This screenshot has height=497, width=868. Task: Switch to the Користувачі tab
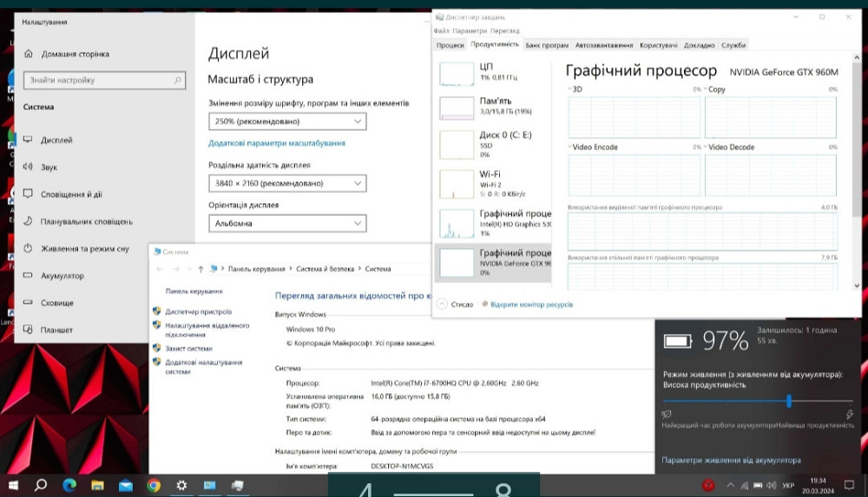point(658,45)
